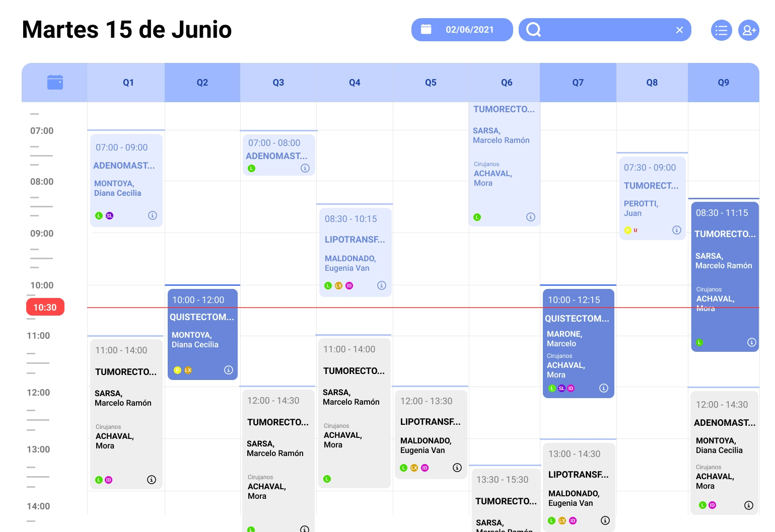Open info icon on Q5 12:00 - 13:30 card

coord(457,468)
